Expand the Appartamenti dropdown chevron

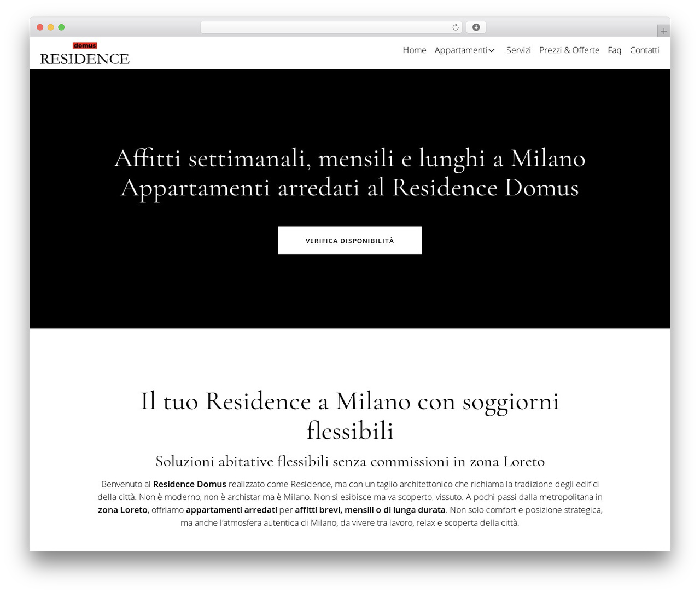492,50
